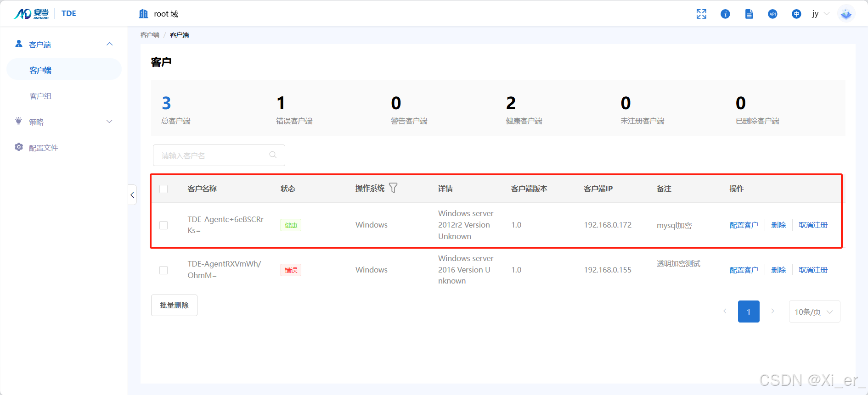Click the Andang TDE logo
868x395 pixels.
tap(45, 14)
